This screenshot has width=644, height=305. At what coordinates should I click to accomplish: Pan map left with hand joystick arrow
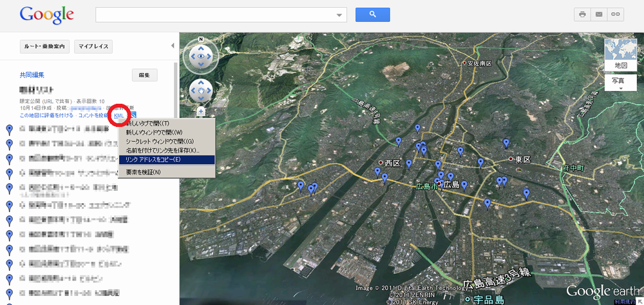coord(192,90)
